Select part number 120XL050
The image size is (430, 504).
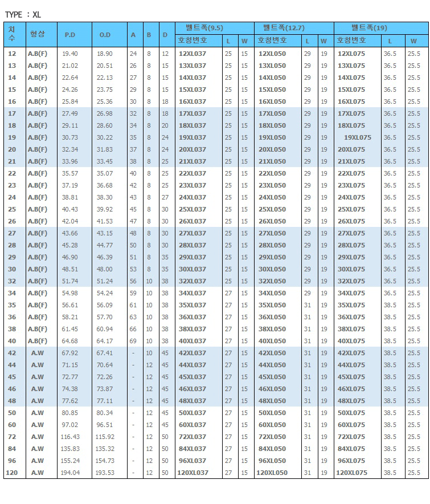[x=272, y=473]
